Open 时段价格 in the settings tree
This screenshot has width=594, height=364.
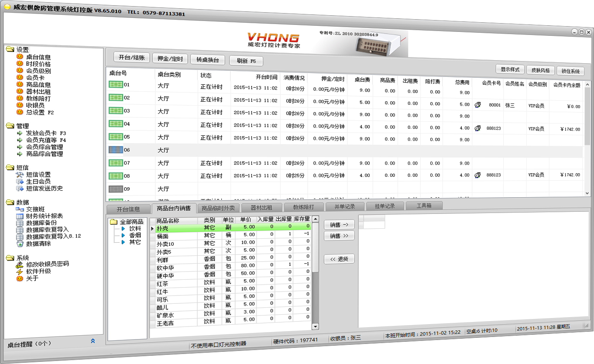tap(38, 64)
